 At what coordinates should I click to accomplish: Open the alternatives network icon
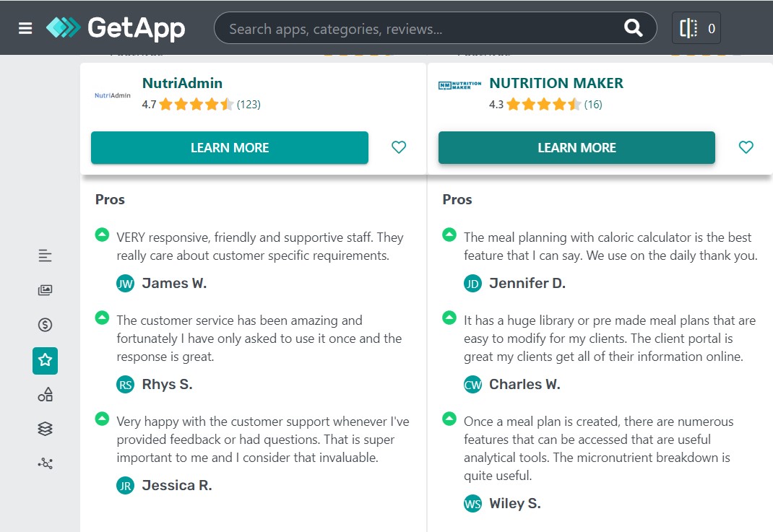point(44,463)
